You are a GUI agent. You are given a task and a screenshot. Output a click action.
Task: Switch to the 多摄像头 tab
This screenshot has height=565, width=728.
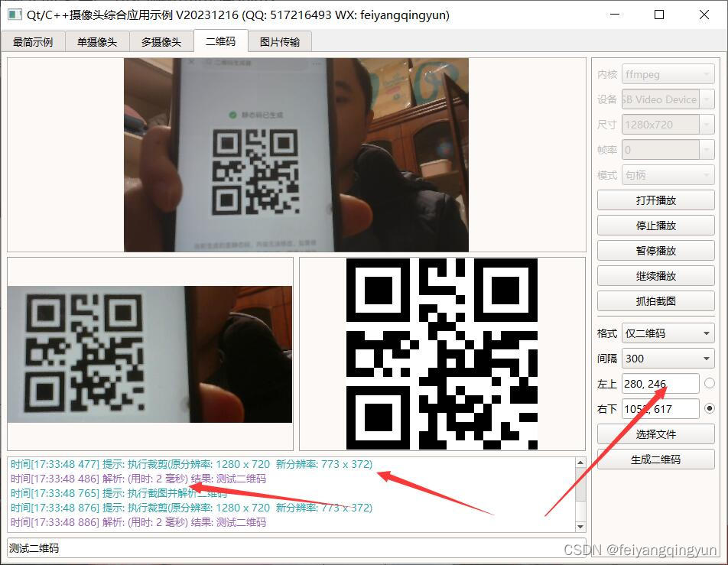[161, 42]
